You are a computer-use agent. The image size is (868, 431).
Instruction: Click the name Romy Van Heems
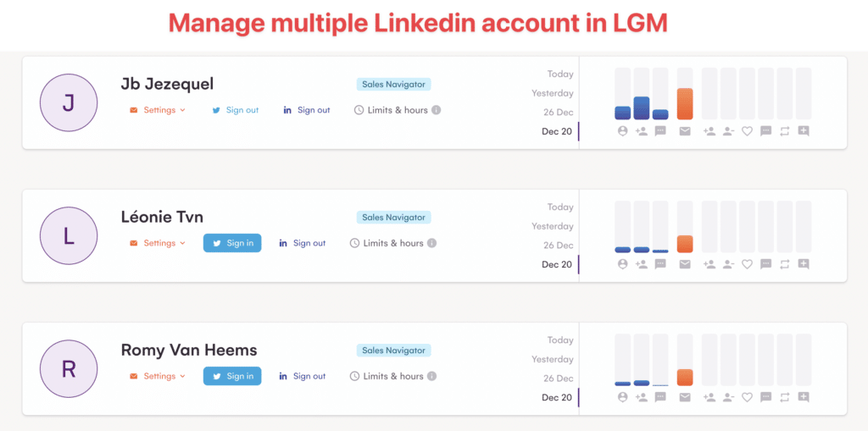(189, 351)
